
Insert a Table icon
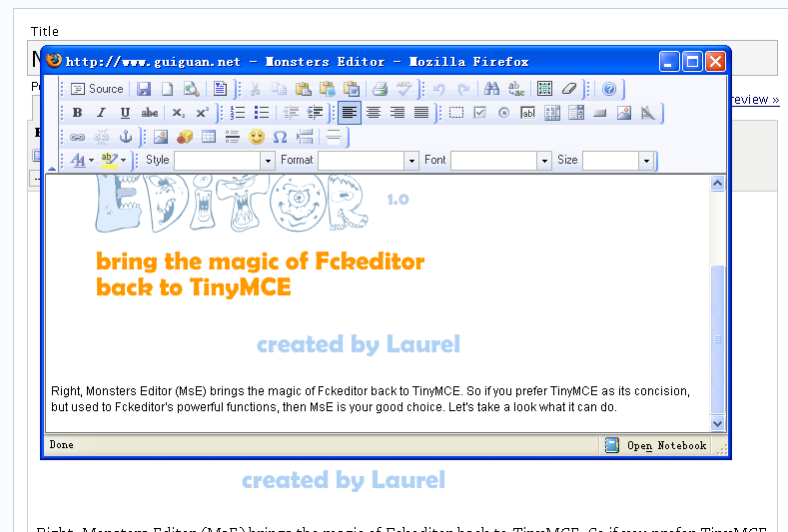click(209, 137)
